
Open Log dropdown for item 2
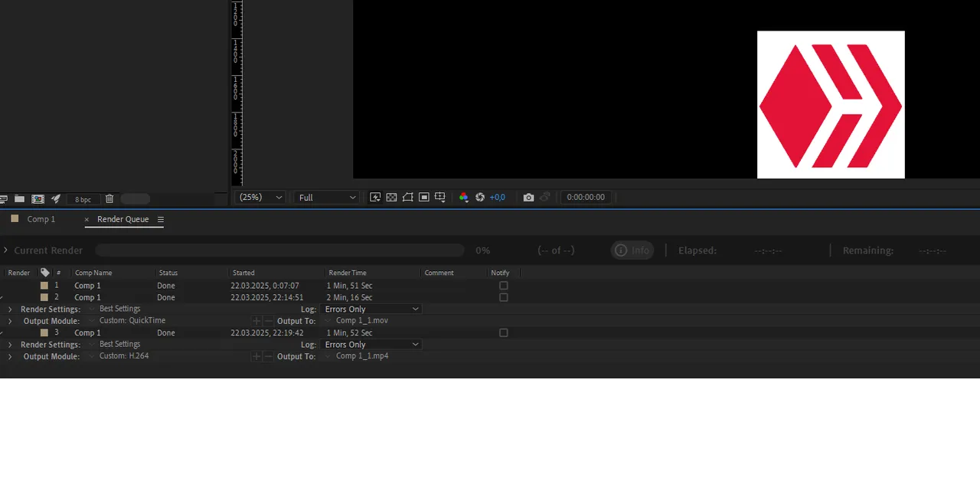371,309
